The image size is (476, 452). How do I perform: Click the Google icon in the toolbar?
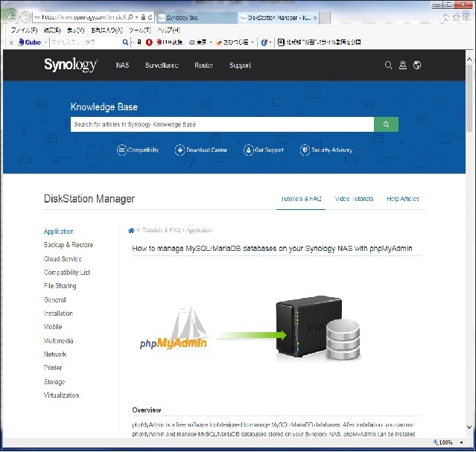[264, 42]
